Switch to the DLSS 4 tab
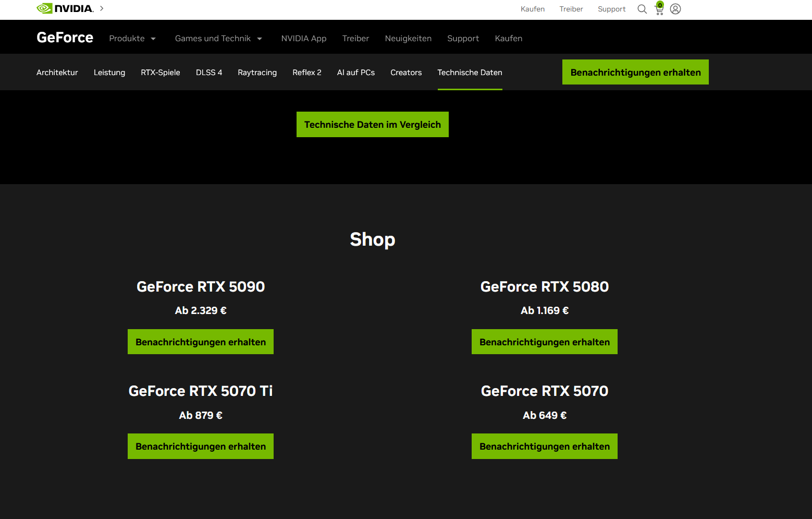Screen dimensions: 812x519 209,73
